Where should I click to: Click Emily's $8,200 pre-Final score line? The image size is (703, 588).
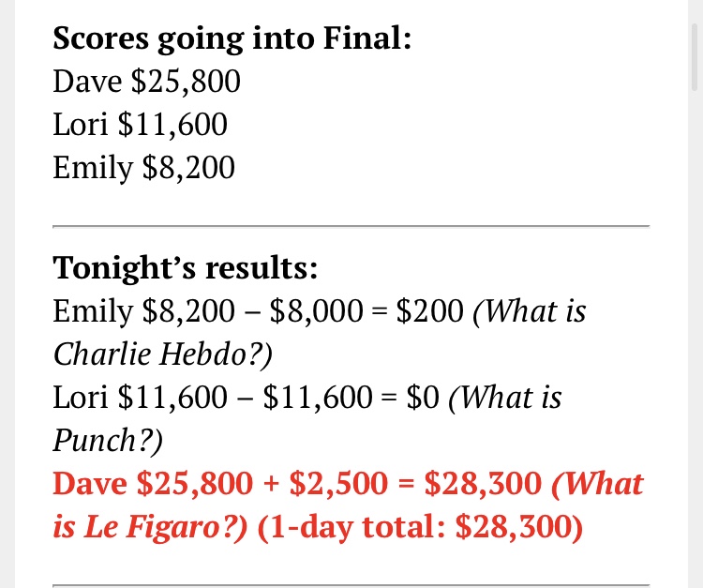click(143, 168)
